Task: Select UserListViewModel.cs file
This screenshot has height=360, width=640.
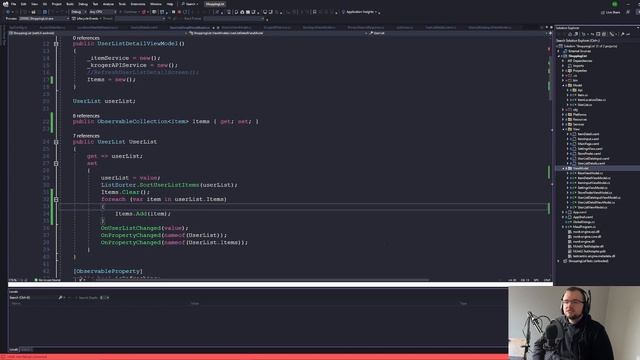Action: click(594, 207)
